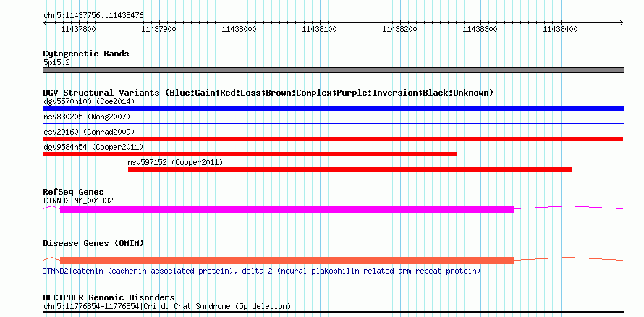Click the 11437900 ruler tick label
This screenshot has height=317, width=644.
click(x=158, y=29)
